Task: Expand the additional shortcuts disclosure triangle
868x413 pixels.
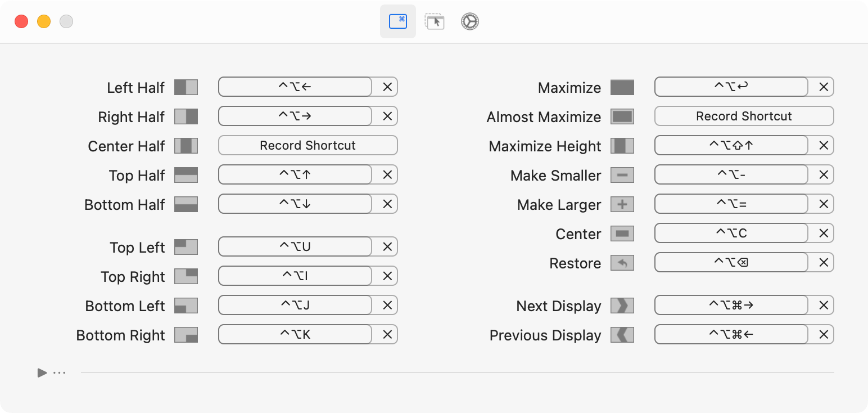Action: pyautogui.click(x=42, y=372)
